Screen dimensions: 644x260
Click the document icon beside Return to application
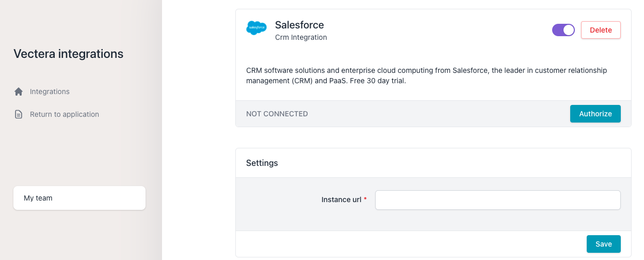coord(19,114)
